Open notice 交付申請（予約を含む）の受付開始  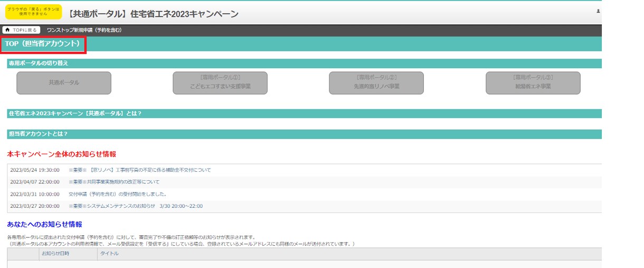tap(118, 194)
